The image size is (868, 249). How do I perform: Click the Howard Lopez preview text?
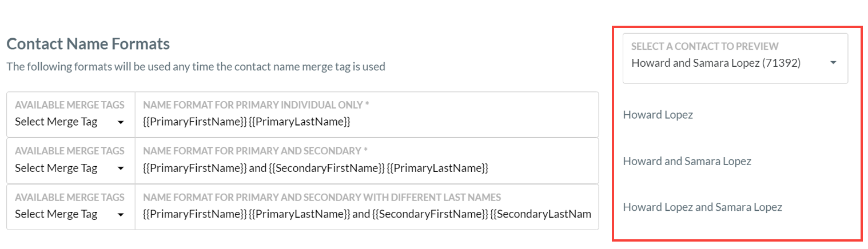[x=658, y=115]
